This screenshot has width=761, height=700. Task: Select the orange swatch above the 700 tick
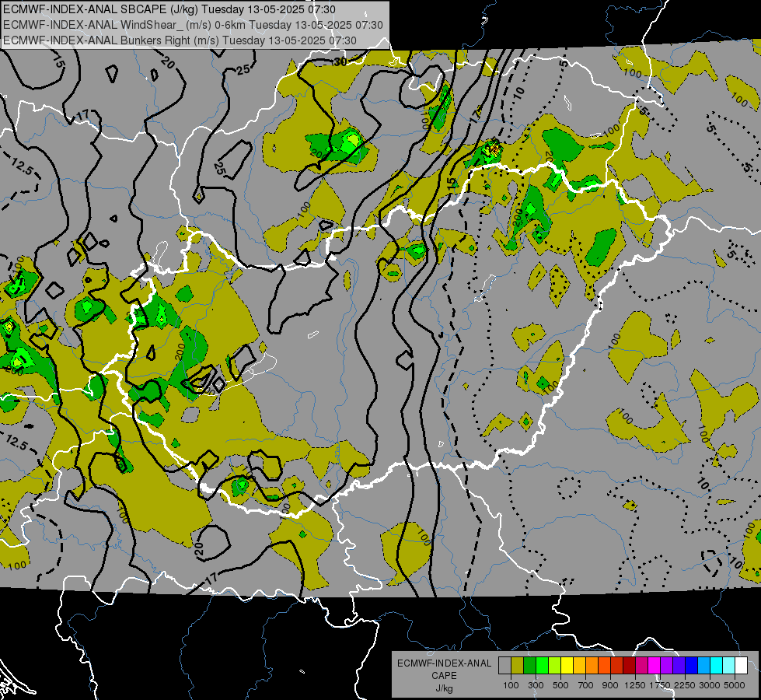592,666
